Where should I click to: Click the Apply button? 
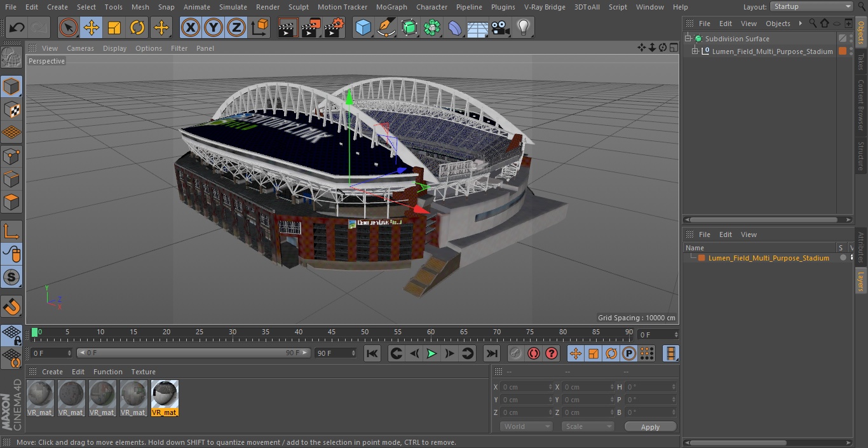[x=650, y=427]
